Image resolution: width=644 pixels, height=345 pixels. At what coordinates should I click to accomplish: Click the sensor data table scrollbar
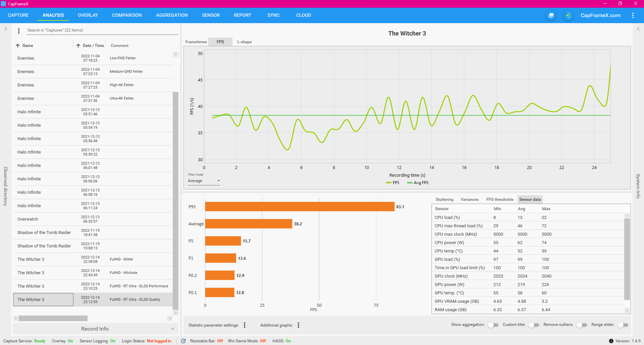(627, 259)
